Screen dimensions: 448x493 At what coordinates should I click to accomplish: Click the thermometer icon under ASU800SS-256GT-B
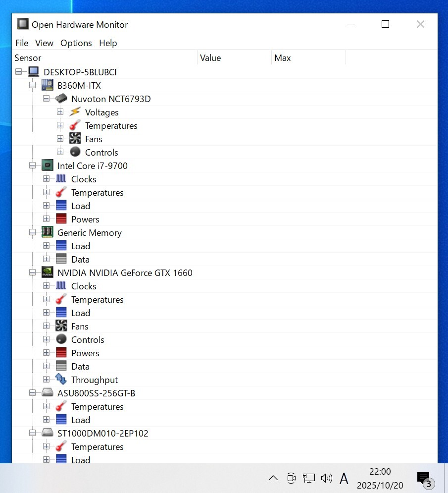click(61, 406)
